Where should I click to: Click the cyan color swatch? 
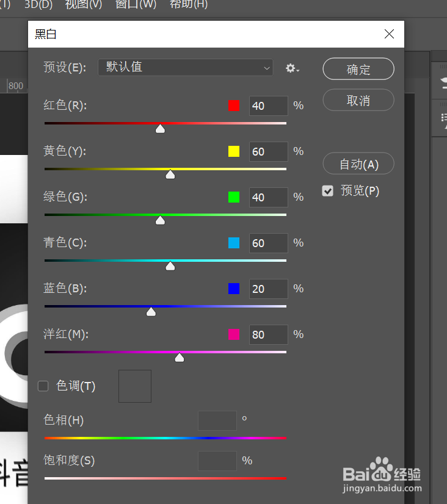[x=234, y=243]
